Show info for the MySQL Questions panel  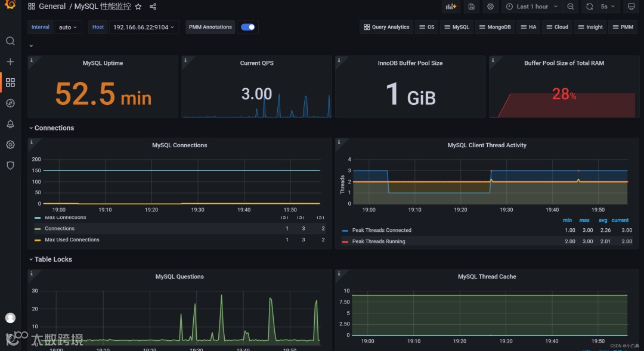pos(31,274)
